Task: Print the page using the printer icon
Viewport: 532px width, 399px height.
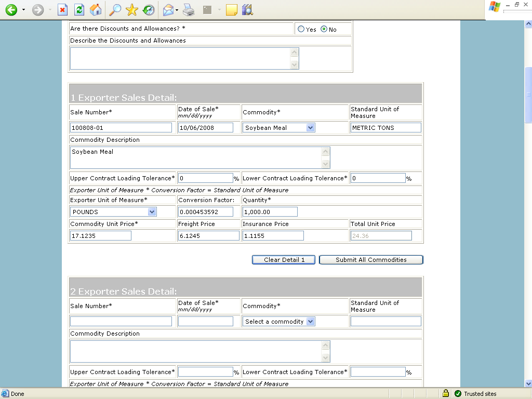Action: [x=189, y=9]
